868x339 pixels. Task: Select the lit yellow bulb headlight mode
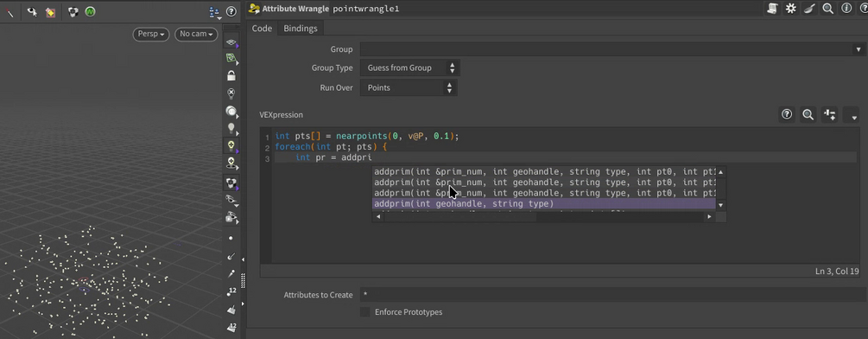point(231,145)
